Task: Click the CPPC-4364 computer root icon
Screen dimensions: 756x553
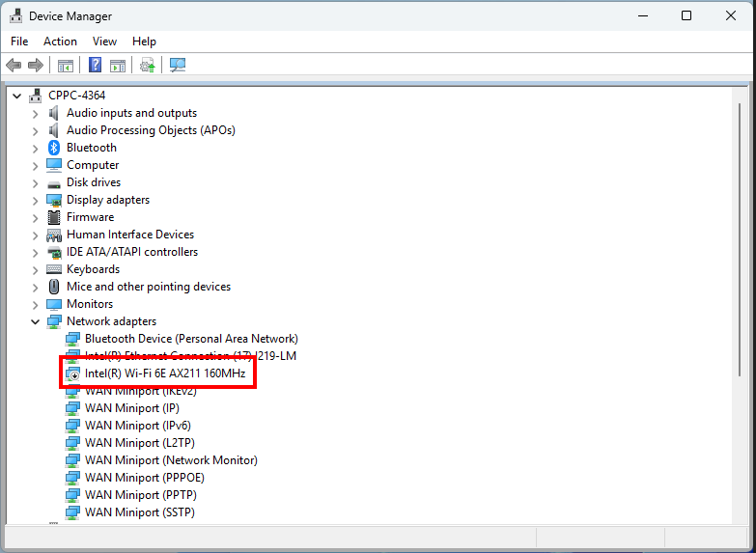Action: coord(35,96)
